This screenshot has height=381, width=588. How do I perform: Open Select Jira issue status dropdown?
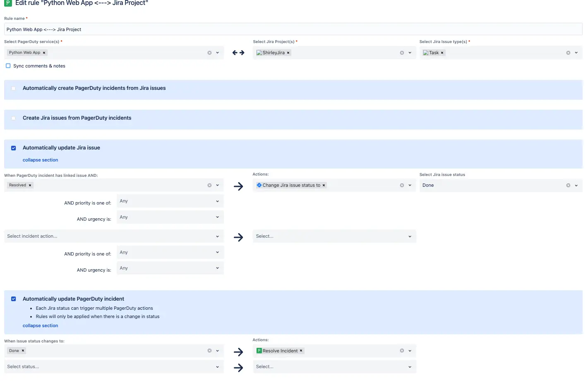click(x=576, y=185)
